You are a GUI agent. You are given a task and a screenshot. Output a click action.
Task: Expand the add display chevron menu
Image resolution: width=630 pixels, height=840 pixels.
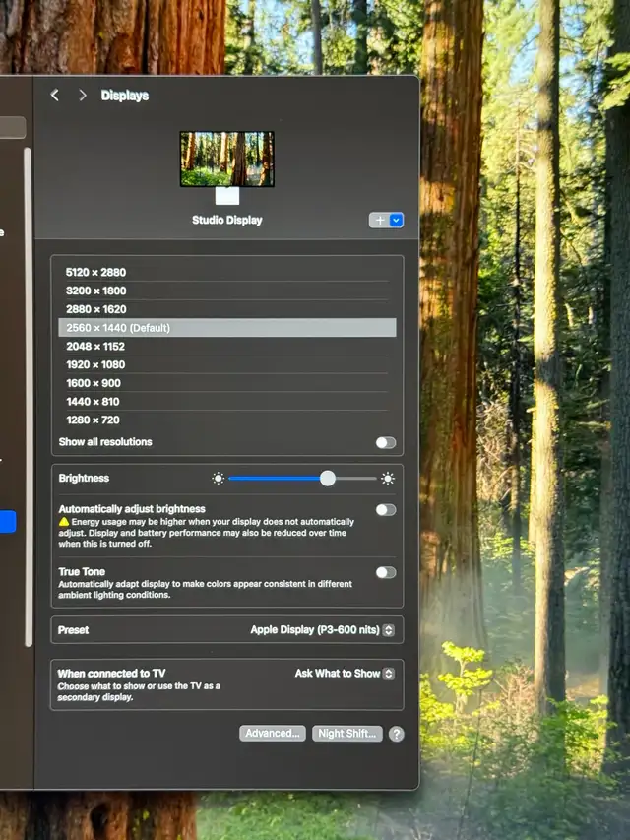[x=397, y=221]
